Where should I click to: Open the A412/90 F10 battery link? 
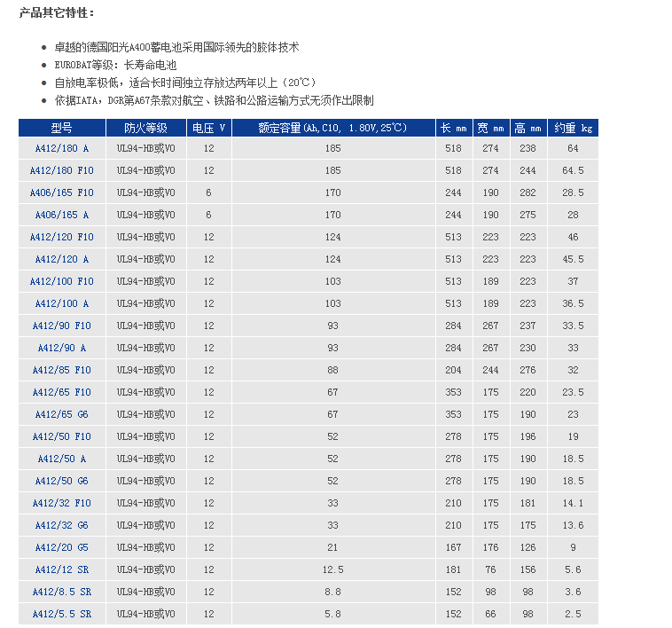point(61,326)
